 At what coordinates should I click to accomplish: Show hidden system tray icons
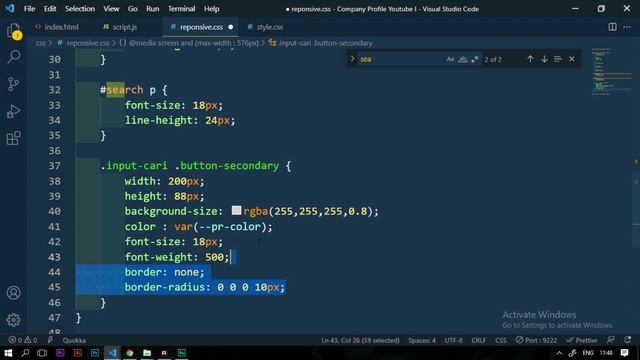click(559, 353)
